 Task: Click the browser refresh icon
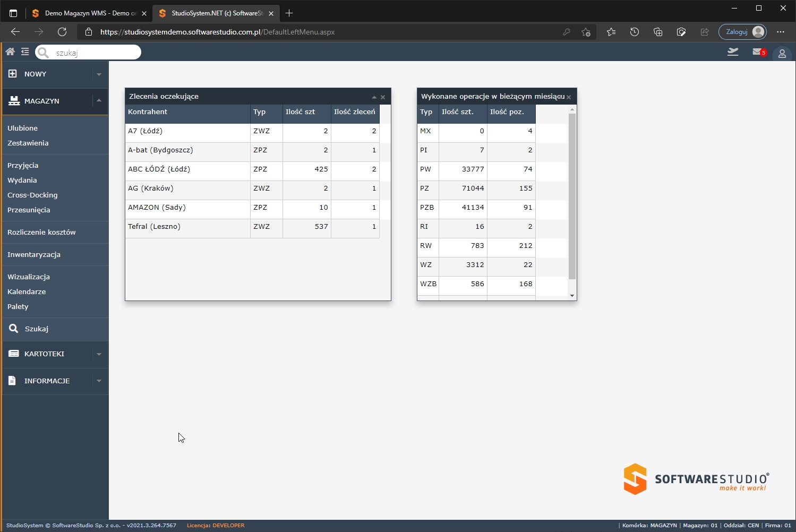pos(62,32)
